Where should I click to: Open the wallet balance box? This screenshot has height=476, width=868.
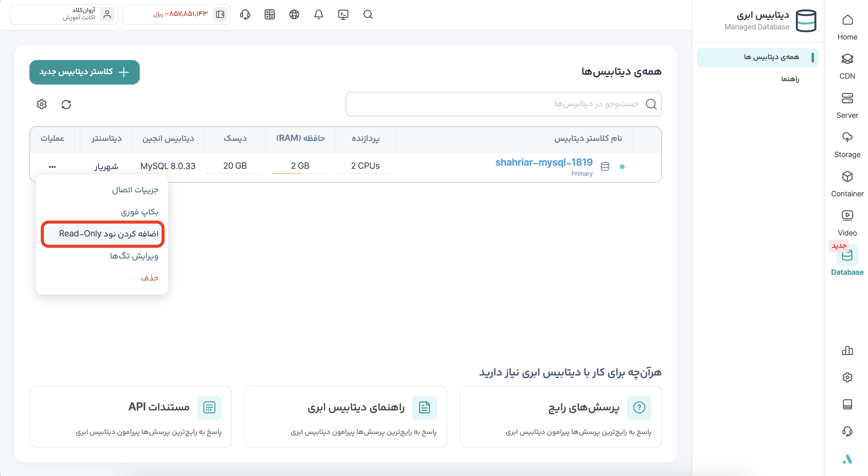point(176,14)
